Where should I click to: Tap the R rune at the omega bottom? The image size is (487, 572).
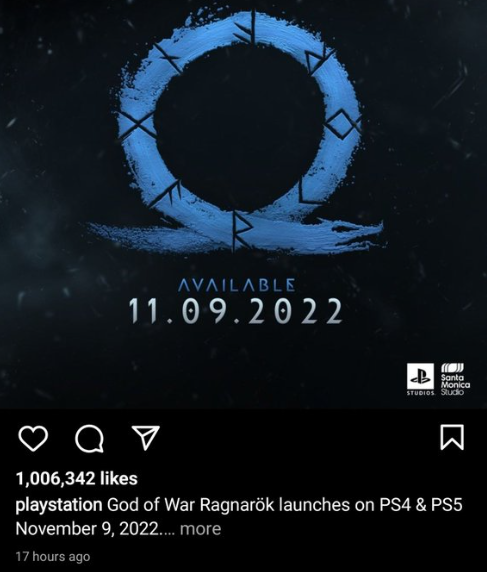click(243, 229)
